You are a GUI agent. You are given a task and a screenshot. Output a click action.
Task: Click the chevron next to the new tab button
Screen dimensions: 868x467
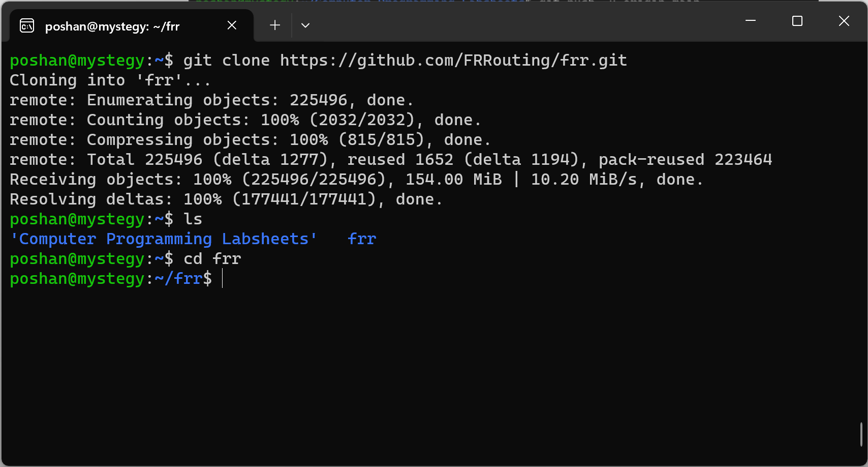[305, 25]
